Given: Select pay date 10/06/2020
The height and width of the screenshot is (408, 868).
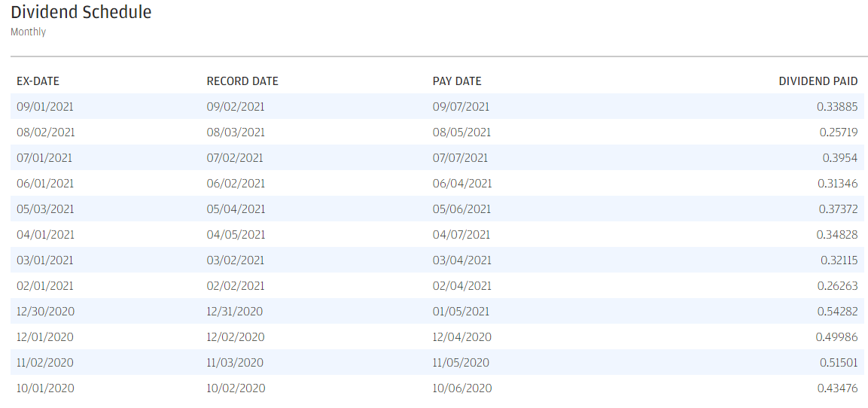Looking at the screenshot, I should (462, 388).
